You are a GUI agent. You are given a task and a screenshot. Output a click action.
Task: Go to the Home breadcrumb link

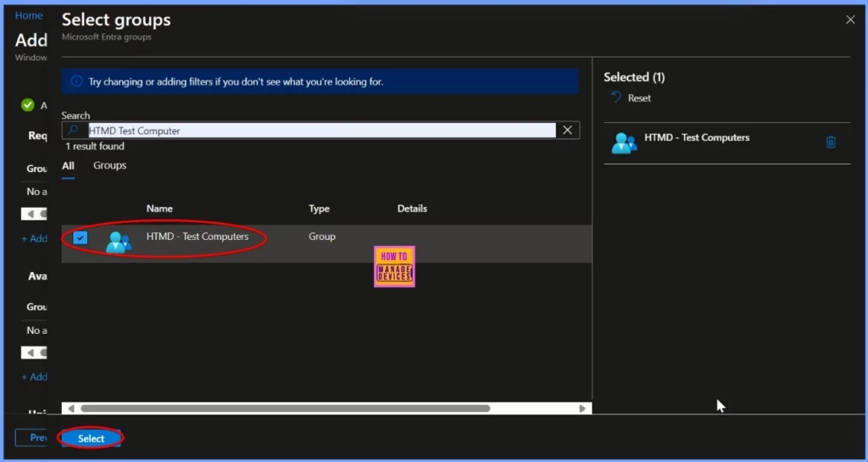point(29,15)
